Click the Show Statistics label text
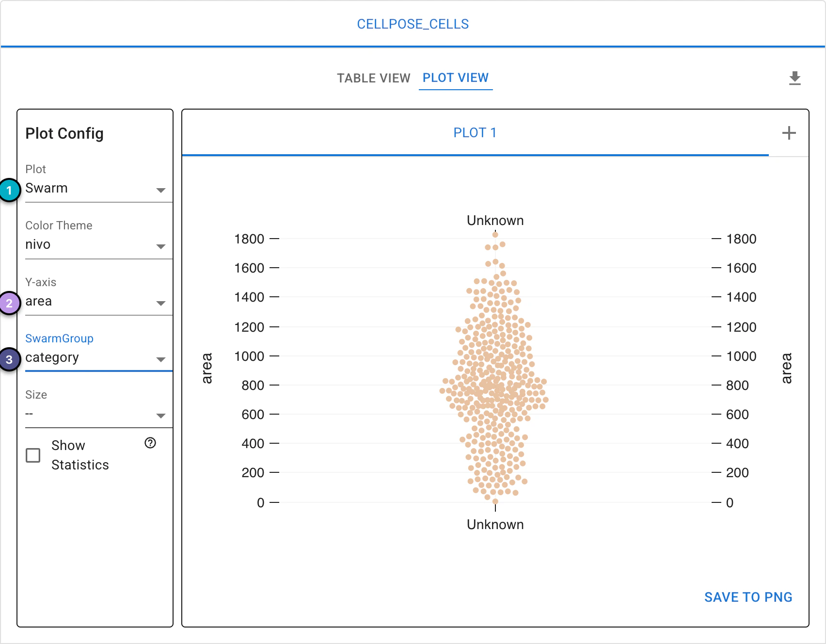Viewport: 826px width, 644px height. pos(80,455)
